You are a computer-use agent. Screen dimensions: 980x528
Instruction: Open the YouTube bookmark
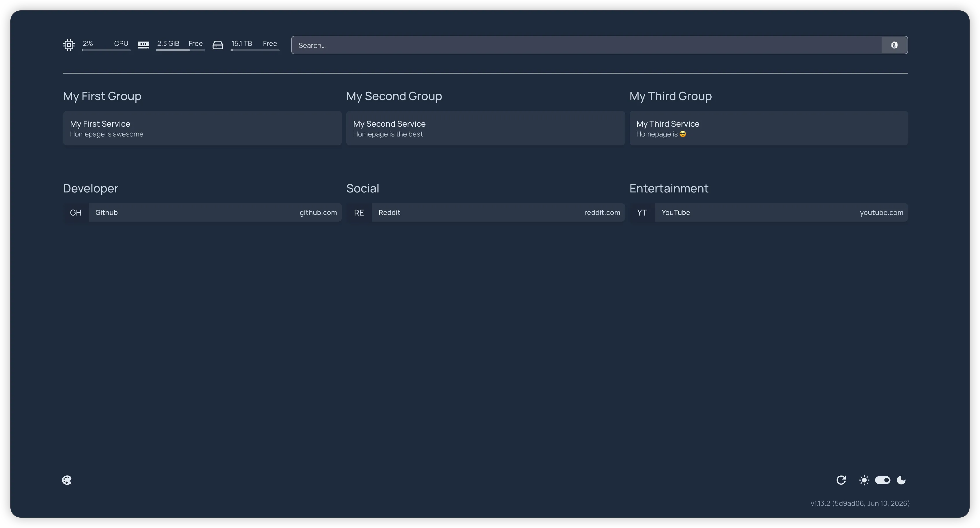click(x=768, y=212)
